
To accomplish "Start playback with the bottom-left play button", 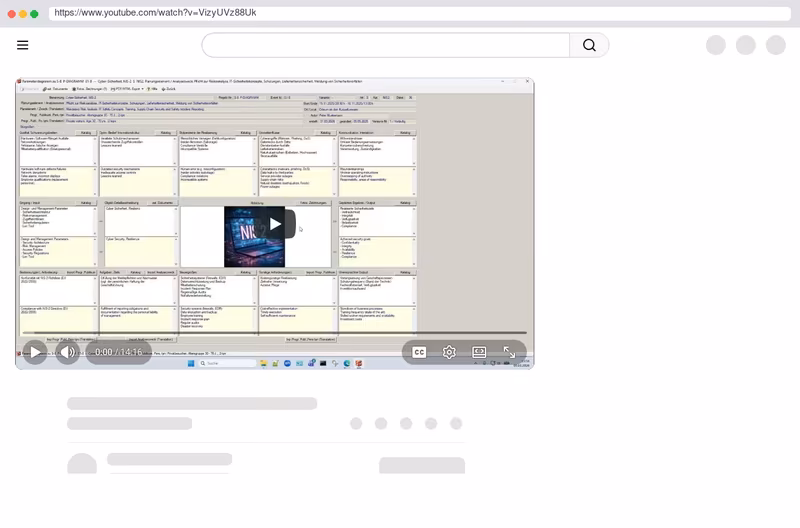I will [35, 352].
